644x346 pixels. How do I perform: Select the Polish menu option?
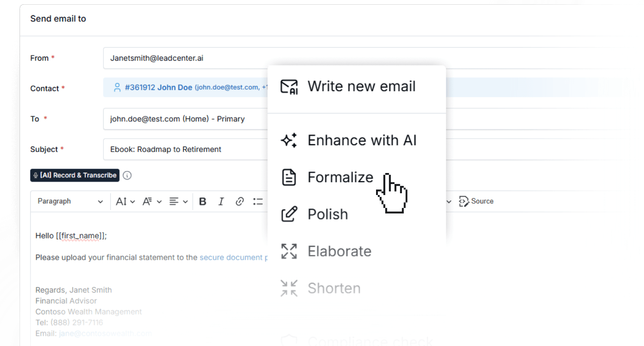point(327,214)
